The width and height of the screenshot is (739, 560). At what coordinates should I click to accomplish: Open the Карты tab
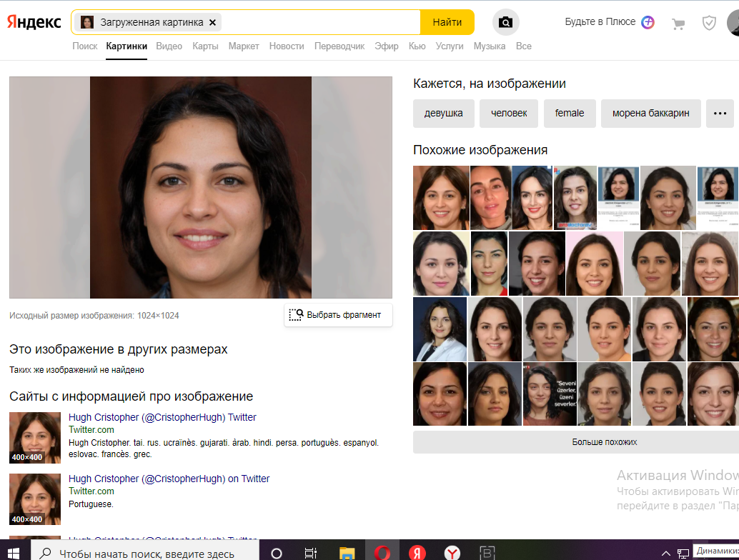205,46
